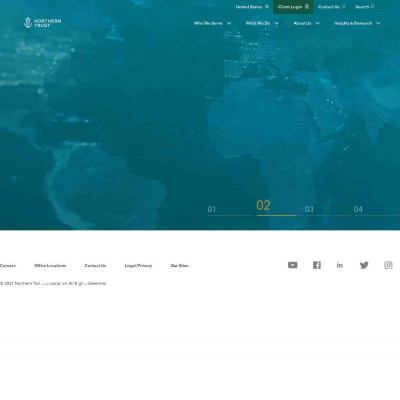
Task: Expand the About Us chevron
Action: (317, 23)
